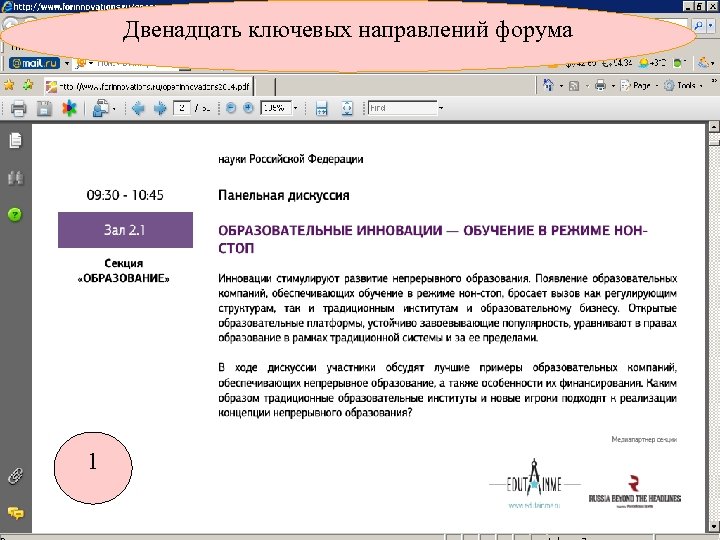Click the green circle icon in the mail.ru toolbar
Image resolution: width=720 pixels, height=540 pixels.
click(678, 63)
